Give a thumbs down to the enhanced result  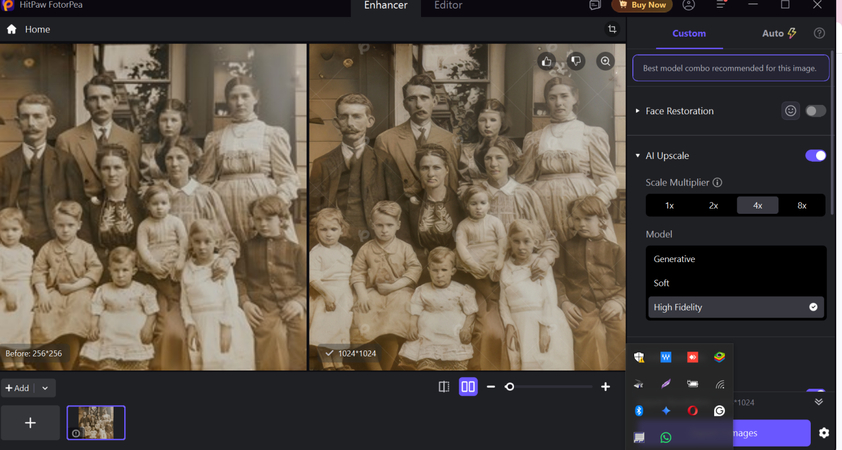[576, 61]
